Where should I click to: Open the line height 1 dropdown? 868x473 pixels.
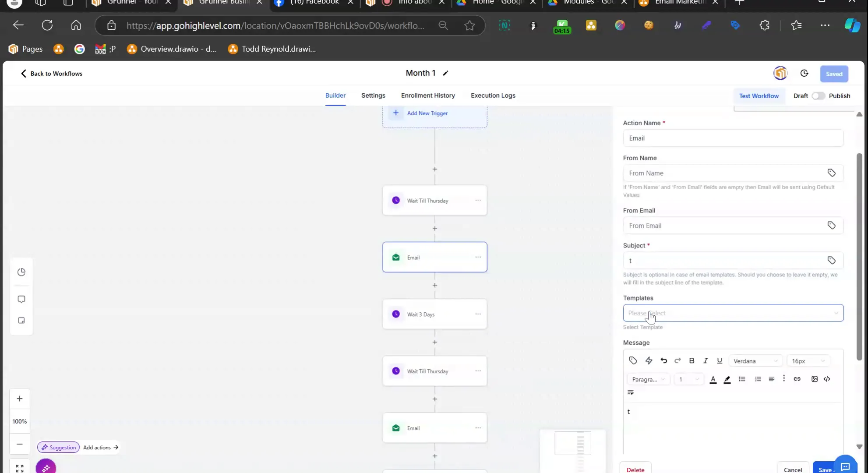(689, 379)
